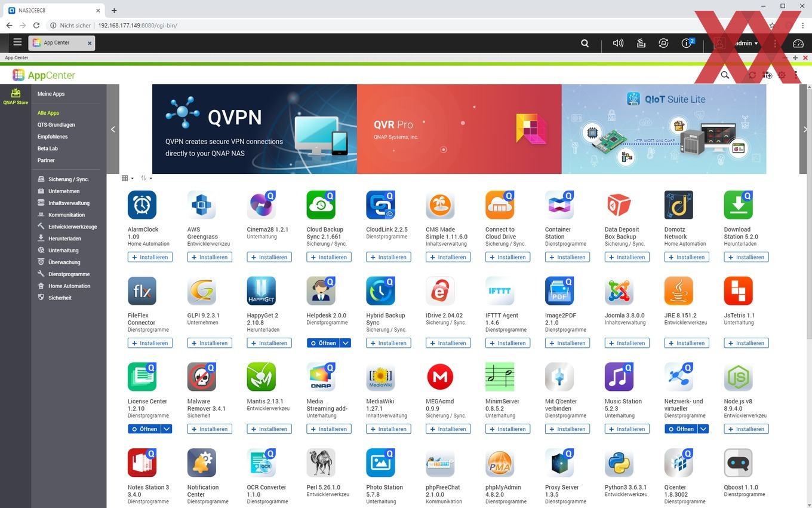Open Partner category
The height and width of the screenshot is (508, 812).
point(46,161)
